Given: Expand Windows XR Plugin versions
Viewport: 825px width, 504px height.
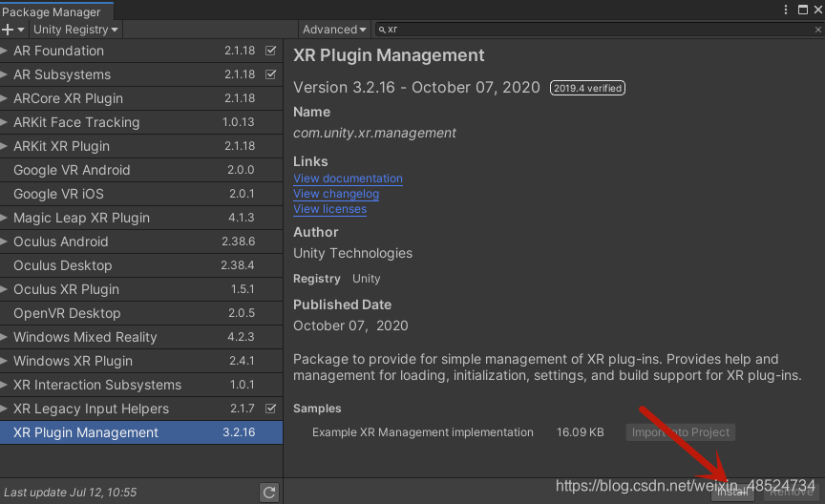Looking at the screenshot, I should click(x=4, y=361).
